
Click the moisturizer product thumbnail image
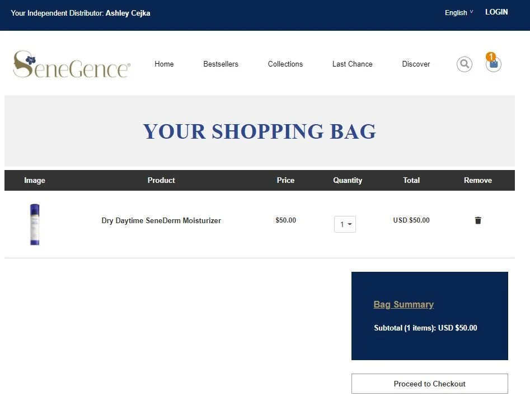tap(35, 224)
